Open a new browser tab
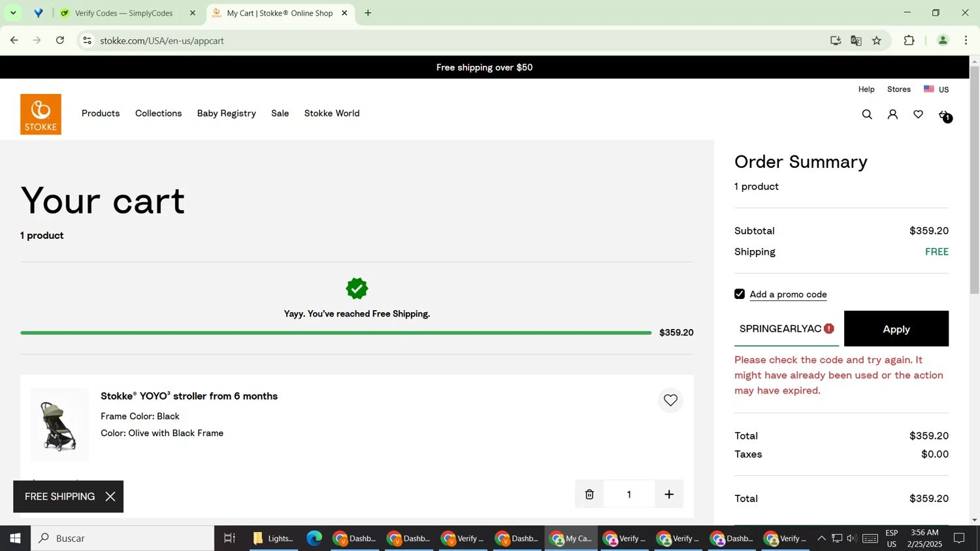This screenshot has width=980, height=551. coord(368,13)
